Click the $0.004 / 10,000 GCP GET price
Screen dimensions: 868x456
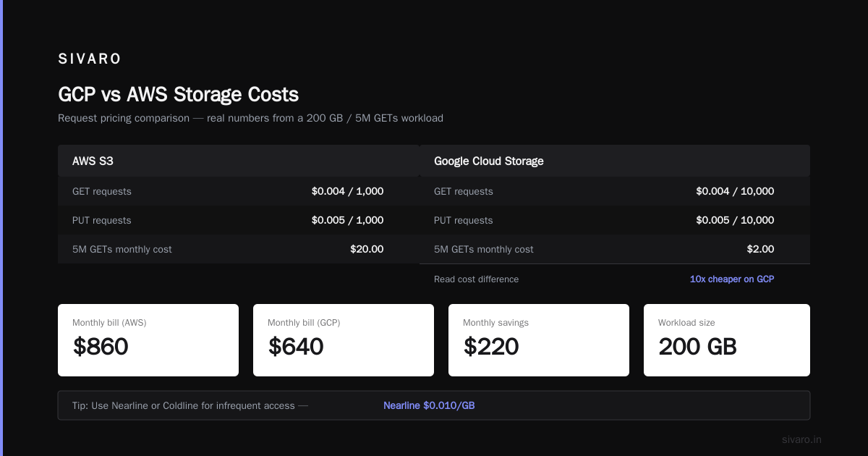pyautogui.click(x=735, y=192)
